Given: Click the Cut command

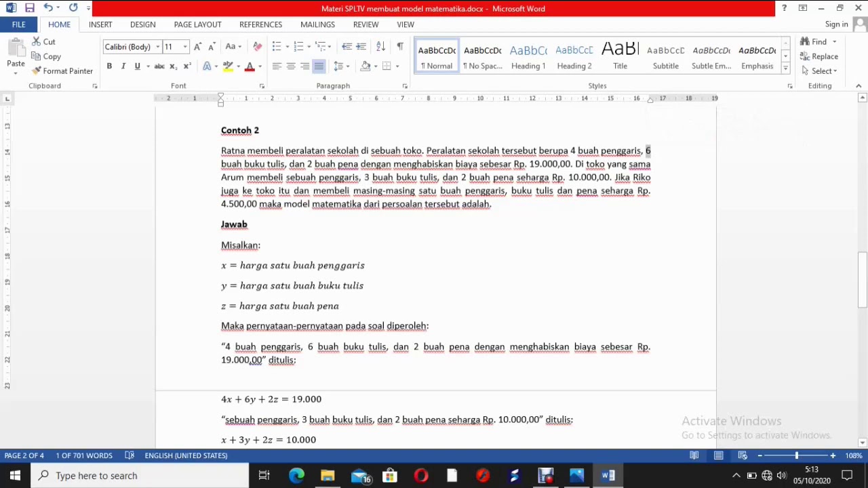Looking at the screenshot, I should click(43, 42).
